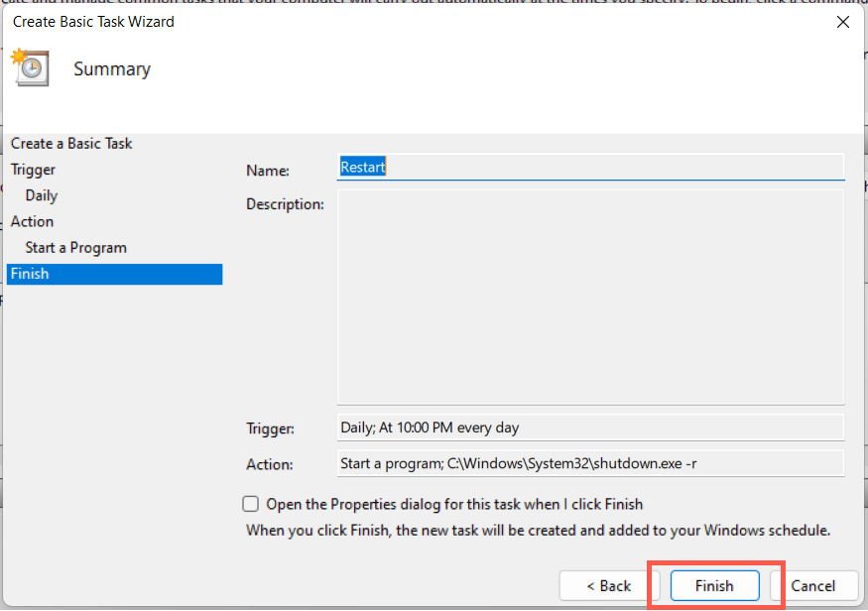Screen dimensions: 868x611
Task: Click the clock wizard icon beside Summary
Action: pyautogui.click(x=29, y=67)
